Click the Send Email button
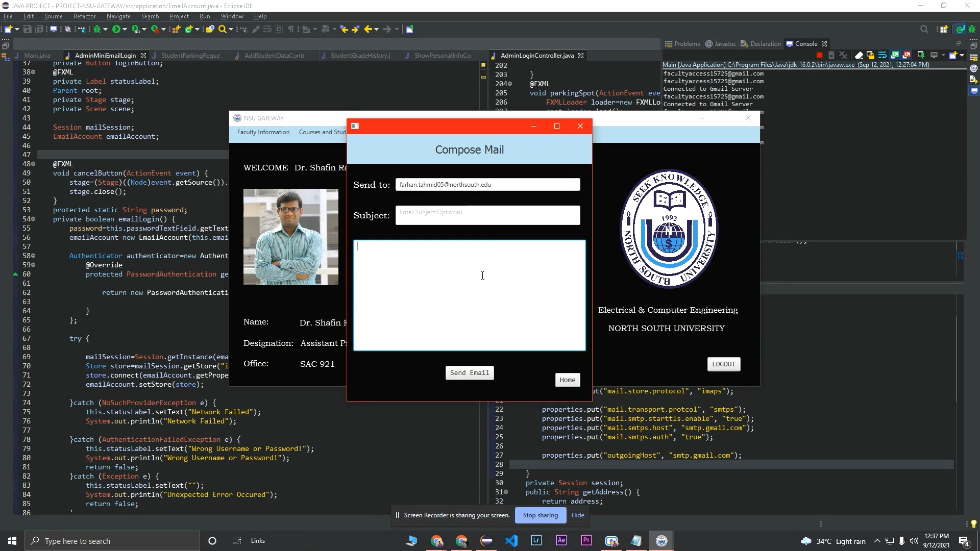 tap(469, 372)
